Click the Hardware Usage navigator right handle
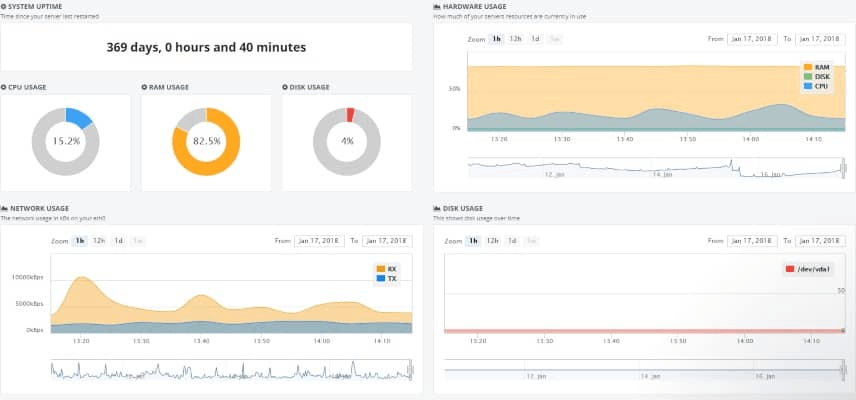856x400 pixels. 844,170
